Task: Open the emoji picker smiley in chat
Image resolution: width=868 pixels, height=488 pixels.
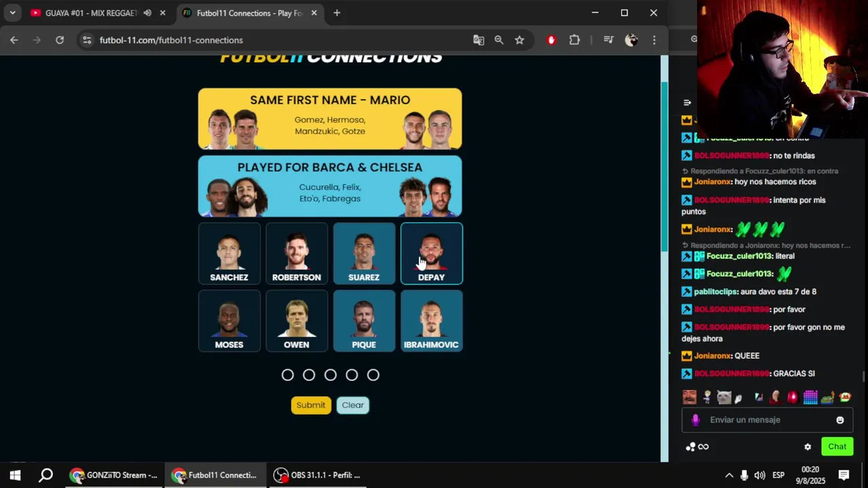Action: click(x=840, y=420)
